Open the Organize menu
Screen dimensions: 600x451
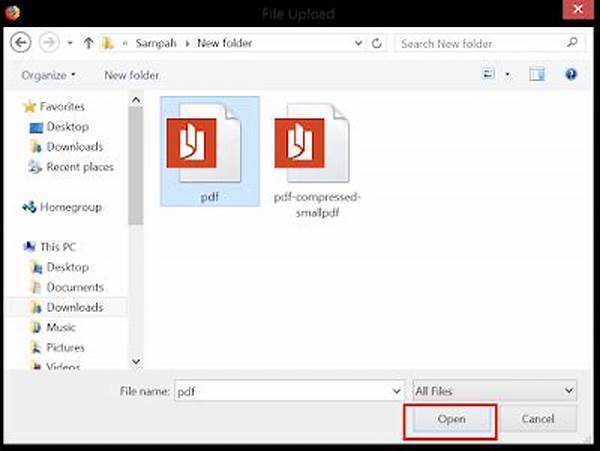(45, 75)
